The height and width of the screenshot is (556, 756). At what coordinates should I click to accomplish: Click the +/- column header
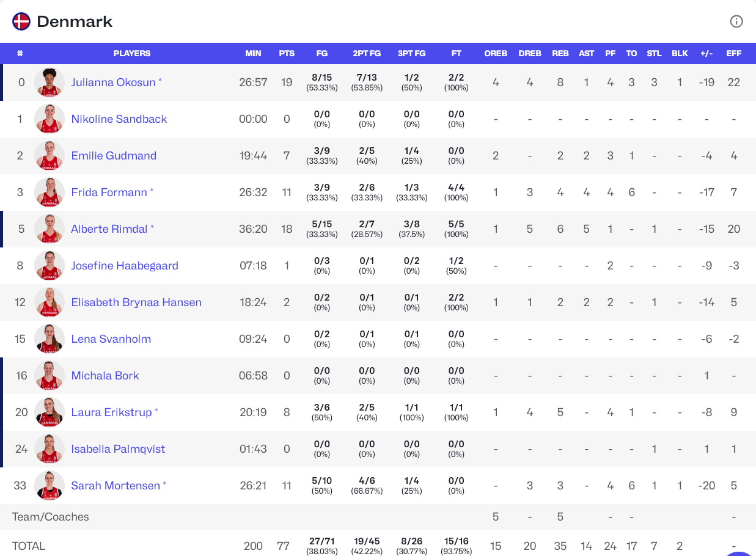706,53
